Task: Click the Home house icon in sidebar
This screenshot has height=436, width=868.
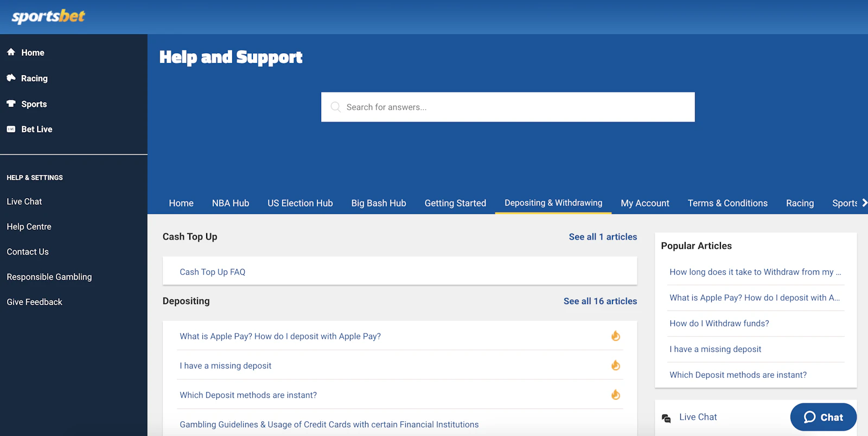Action: 11,52
